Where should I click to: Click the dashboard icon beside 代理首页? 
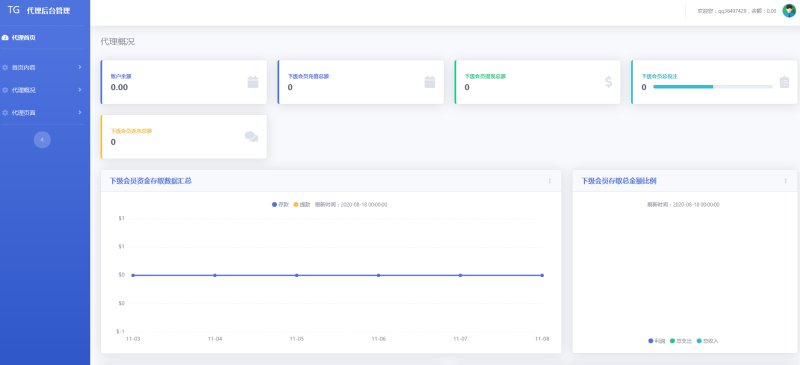point(5,38)
